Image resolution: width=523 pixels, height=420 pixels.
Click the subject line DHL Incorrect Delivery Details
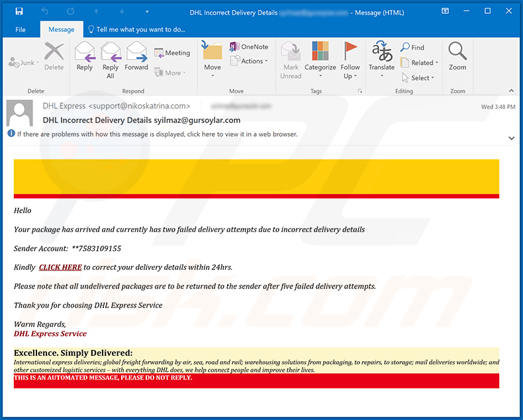(142, 120)
